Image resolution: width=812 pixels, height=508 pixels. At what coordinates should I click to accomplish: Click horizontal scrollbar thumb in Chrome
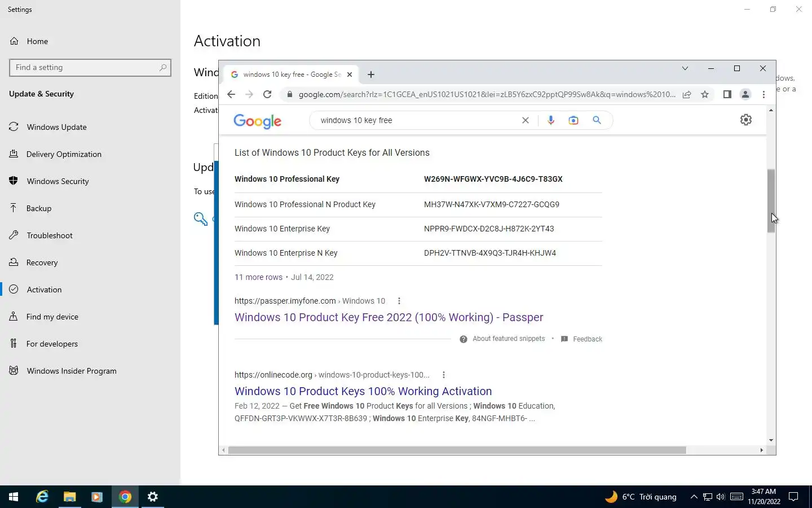pos(457,450)
